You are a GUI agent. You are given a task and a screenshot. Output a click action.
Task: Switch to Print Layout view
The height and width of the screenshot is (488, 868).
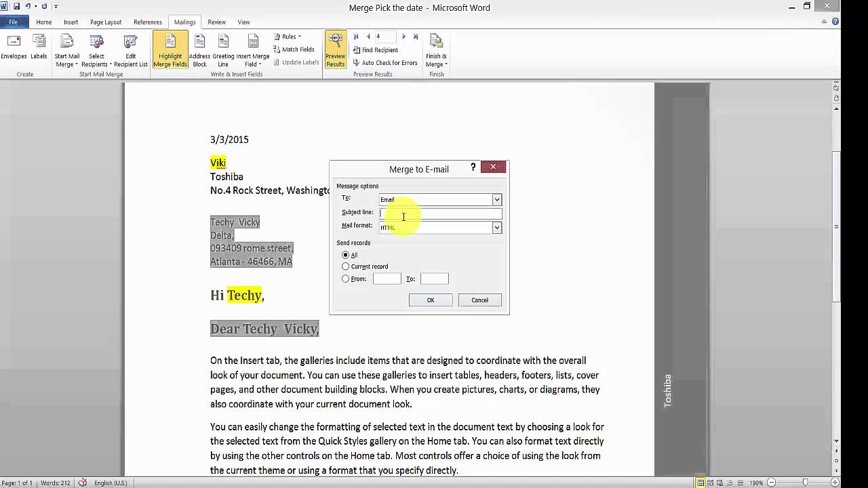tap(701, 483)
